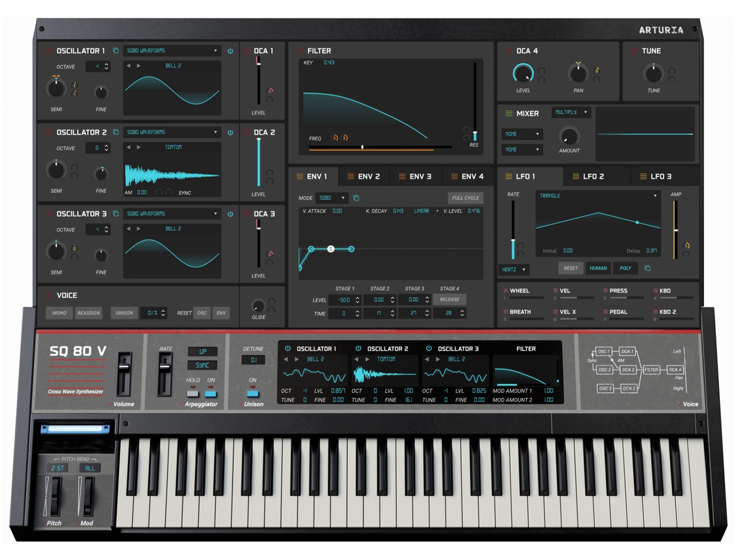Switch to the ENV 2 tab
The width and height of the screenshot is (737, 560).
click(x=364, y=177)
